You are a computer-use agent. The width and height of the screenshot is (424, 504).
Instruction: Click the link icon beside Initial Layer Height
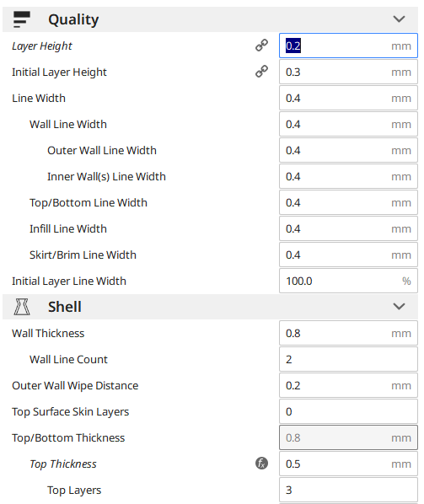(x=261, y=72)
